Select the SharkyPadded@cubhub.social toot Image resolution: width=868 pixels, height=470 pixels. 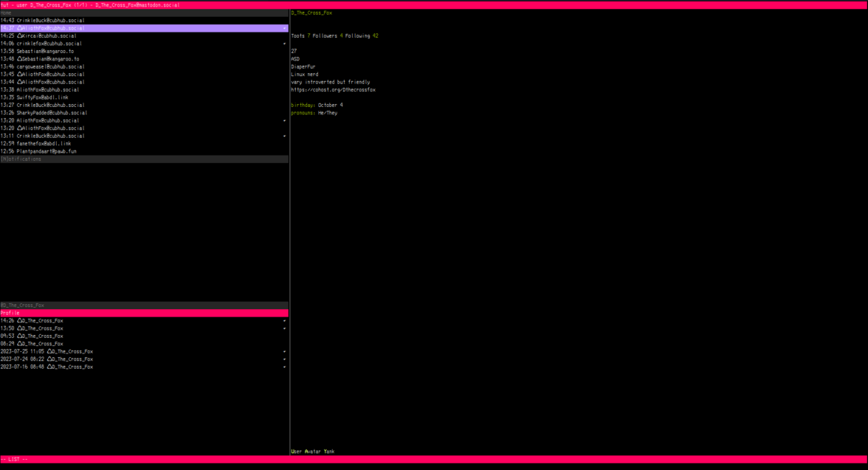[x=144, y=113]
